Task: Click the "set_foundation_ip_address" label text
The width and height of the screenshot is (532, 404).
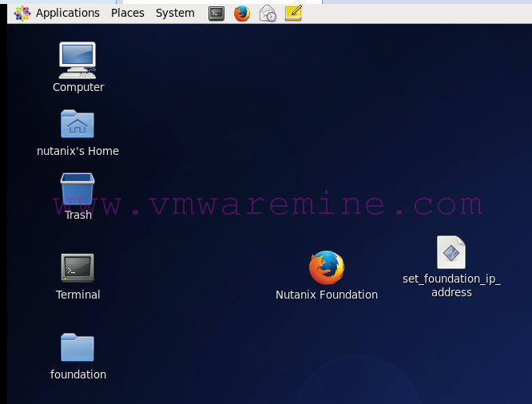Action: (451, 286)
